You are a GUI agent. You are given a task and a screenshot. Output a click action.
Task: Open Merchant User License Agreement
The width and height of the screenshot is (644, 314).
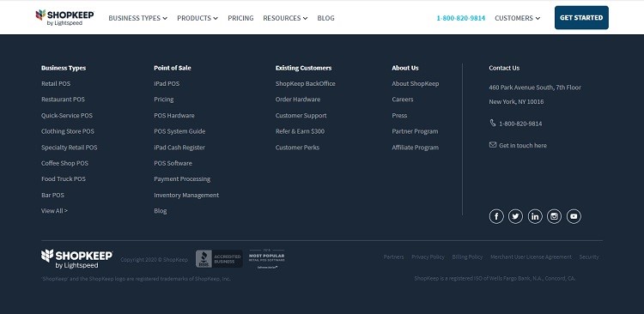pos(531,257)
